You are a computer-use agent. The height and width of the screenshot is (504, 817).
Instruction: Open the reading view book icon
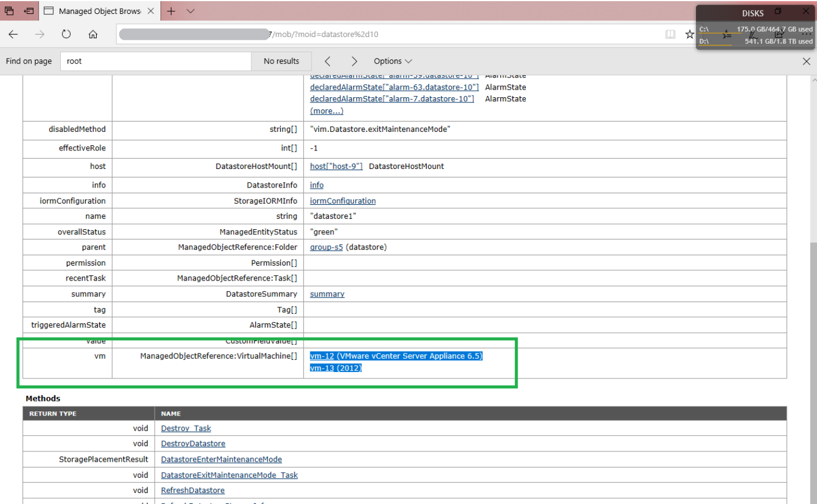[670, 35]
